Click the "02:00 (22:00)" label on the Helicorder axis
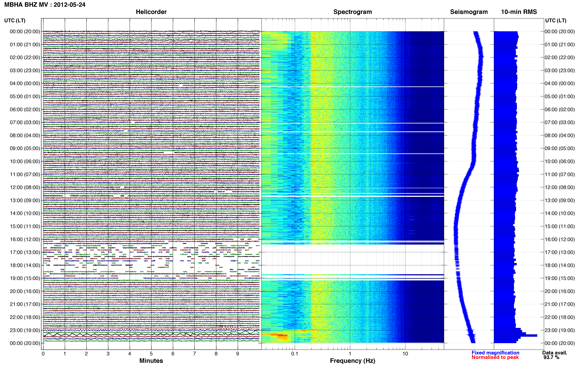This screenshot has width=588, height=368. [x=25, y=57]
